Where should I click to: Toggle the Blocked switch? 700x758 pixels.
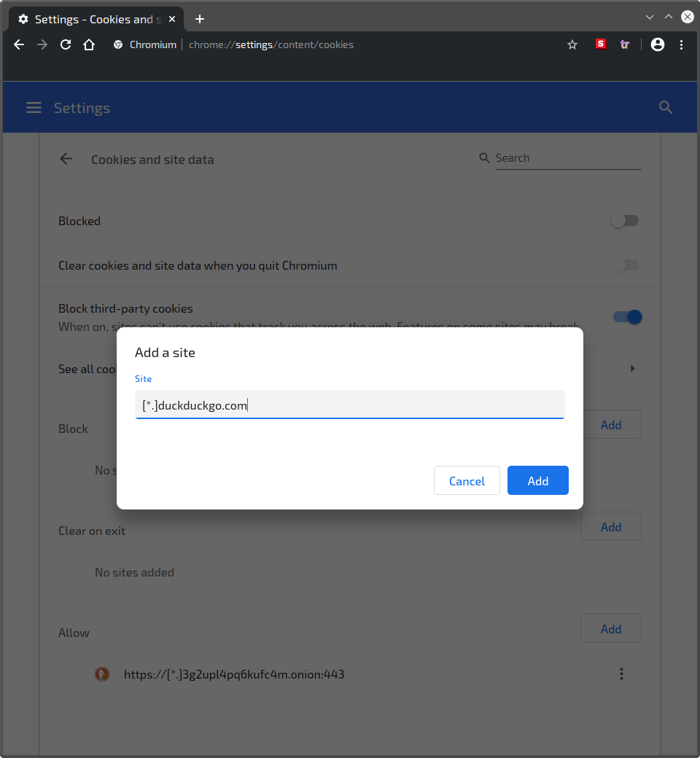click(625, 221)
